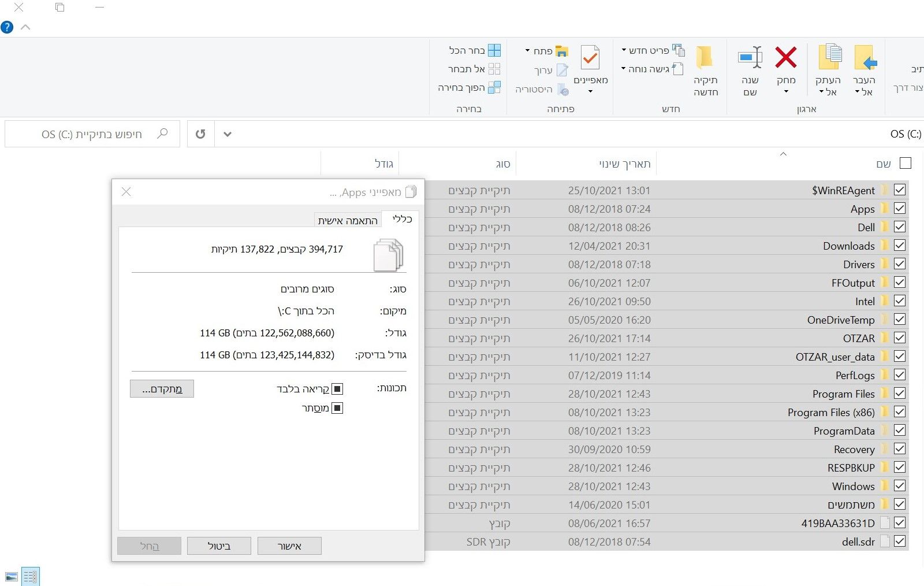
Task: Uncheck the Windows folder checkbox
Action: [x=900, y=485]
